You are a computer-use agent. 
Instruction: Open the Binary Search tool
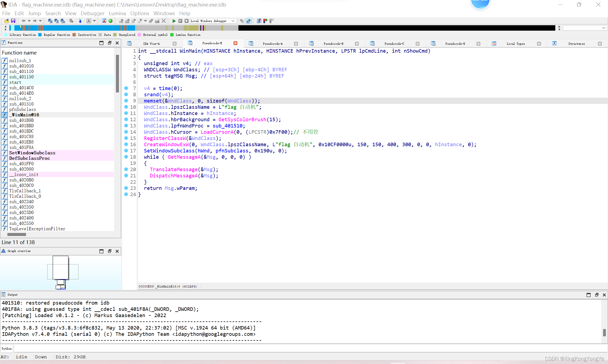[62, 21]
